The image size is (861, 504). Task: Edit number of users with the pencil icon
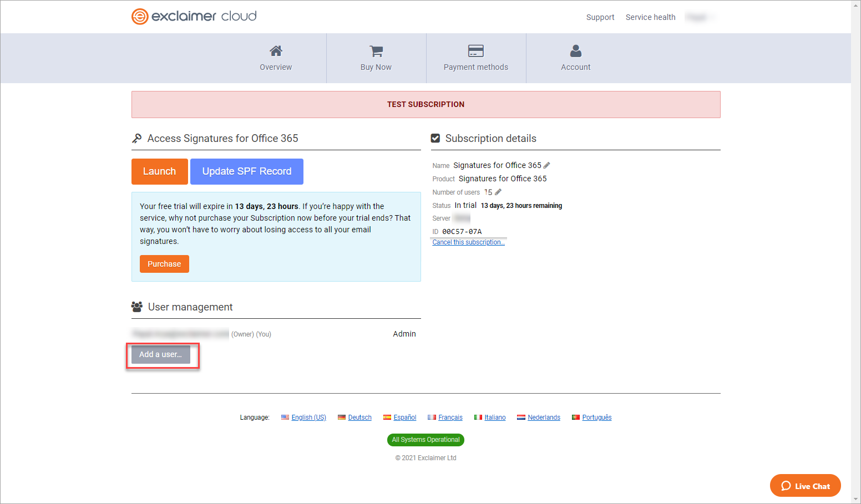click(x=498, y=192)
